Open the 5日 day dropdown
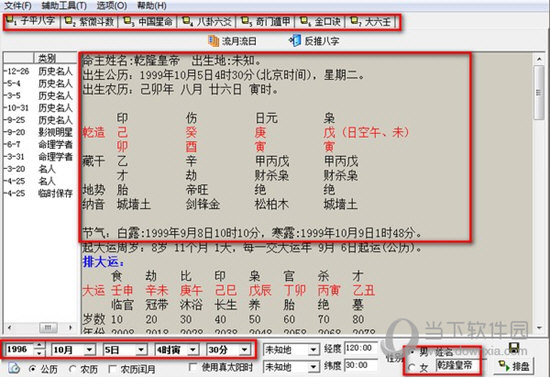550x378 pixels. pyautogui.click(x=141, y=350)
